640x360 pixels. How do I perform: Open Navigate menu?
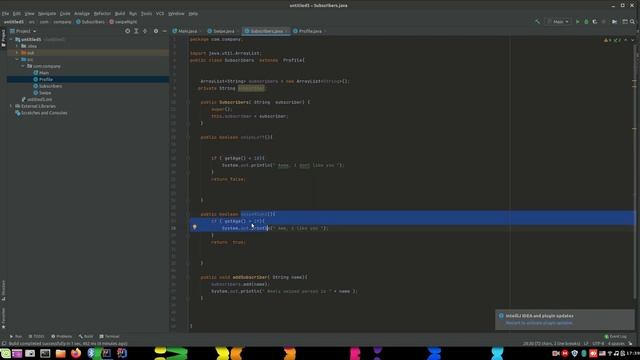(x=47, y=13)
